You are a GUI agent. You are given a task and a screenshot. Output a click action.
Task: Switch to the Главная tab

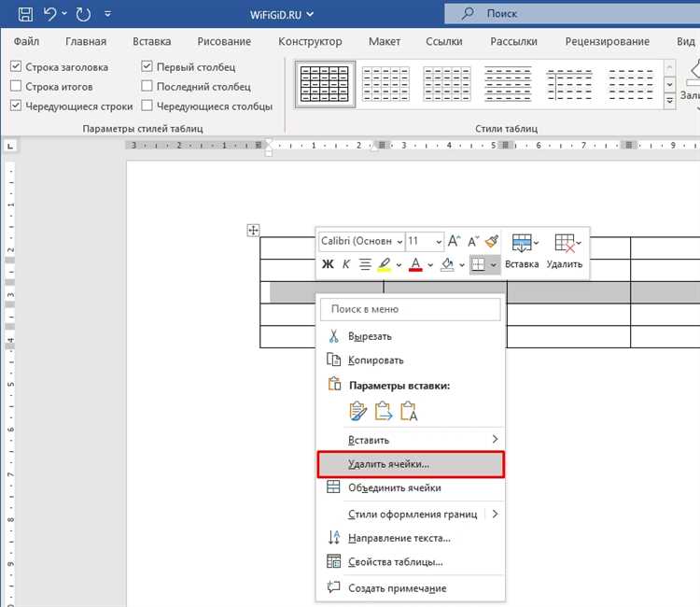click(x=86, y=41)
